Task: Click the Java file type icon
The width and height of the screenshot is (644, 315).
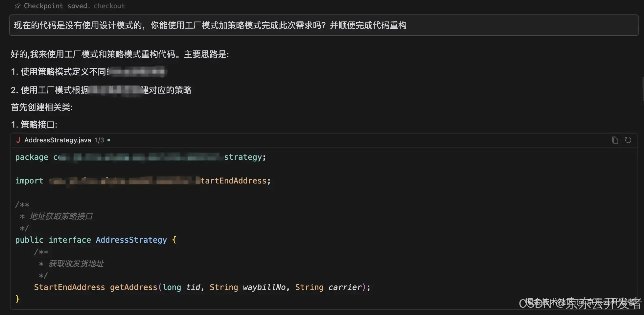Action: pos(18,140)
